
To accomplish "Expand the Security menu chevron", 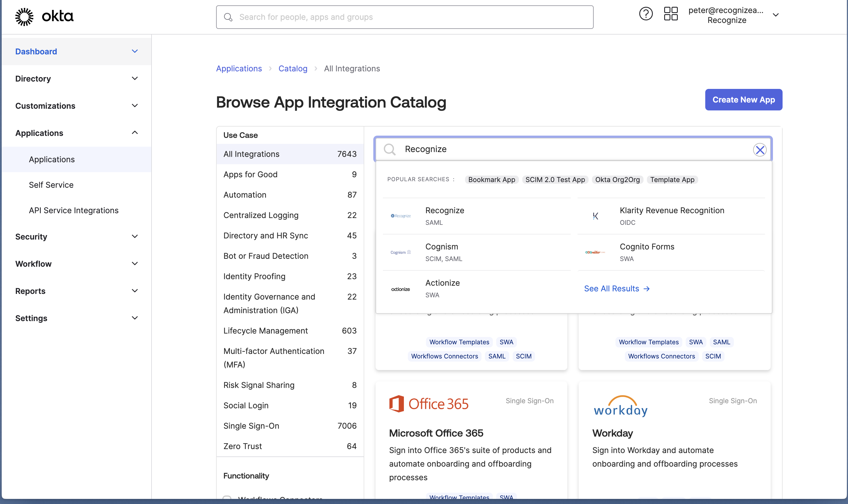I will [x=135, y=236].
